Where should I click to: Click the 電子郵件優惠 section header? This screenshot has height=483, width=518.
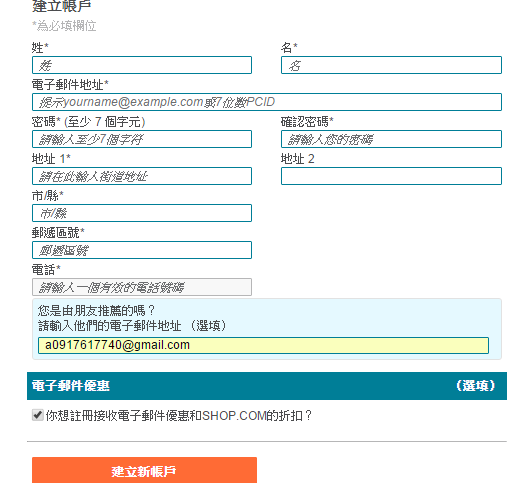267,386
